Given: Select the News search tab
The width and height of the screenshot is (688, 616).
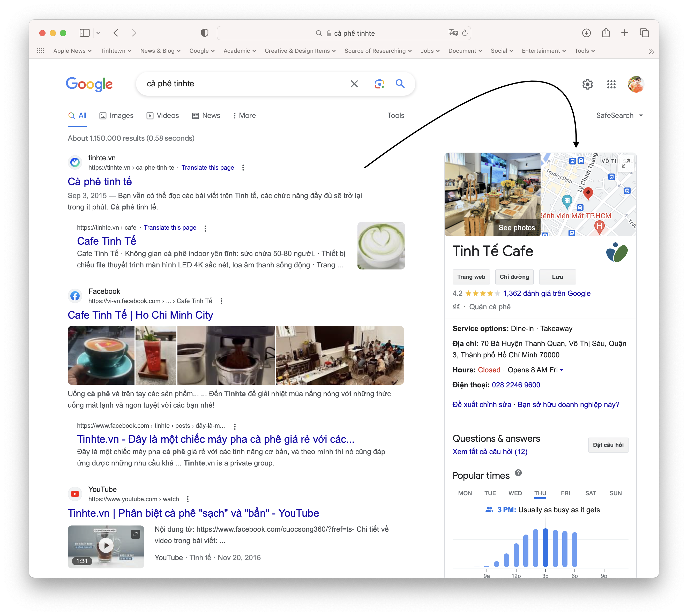Looking at the screenshot, I should point(206,115).
